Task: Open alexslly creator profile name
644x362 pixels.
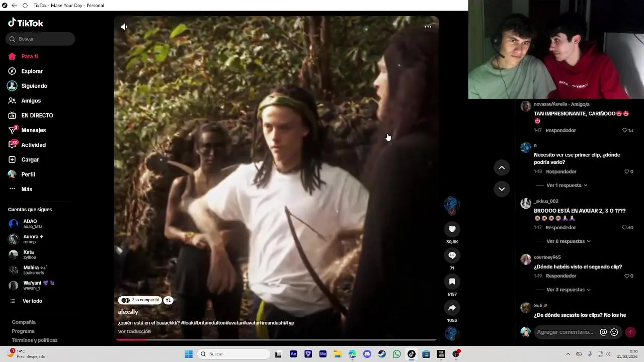Action: (128, 312)
